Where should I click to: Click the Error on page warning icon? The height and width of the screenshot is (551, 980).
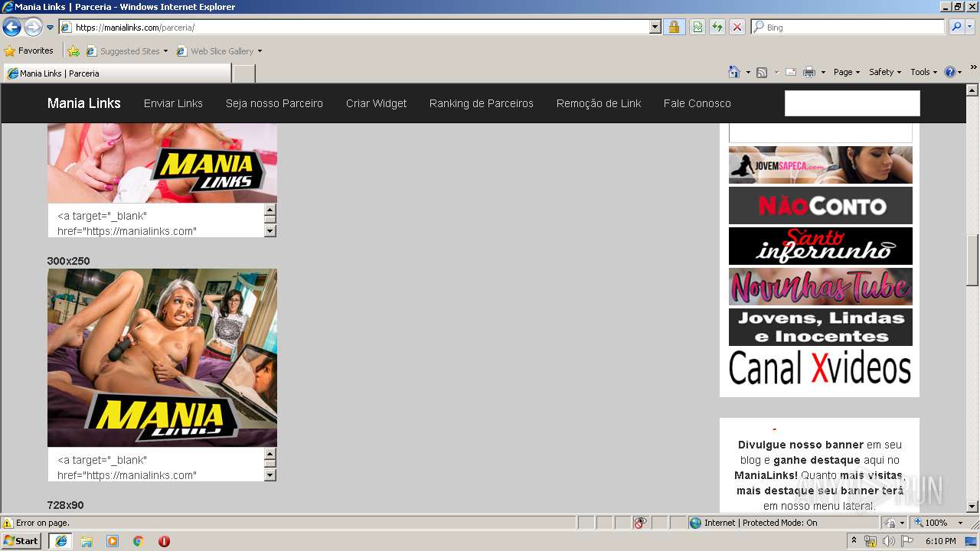point(8,523)
